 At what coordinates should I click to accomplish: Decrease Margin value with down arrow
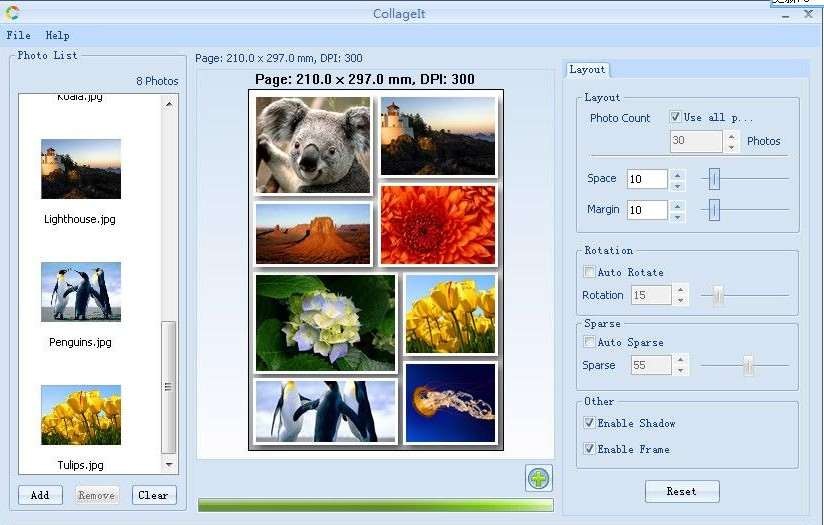pos(677,215)
